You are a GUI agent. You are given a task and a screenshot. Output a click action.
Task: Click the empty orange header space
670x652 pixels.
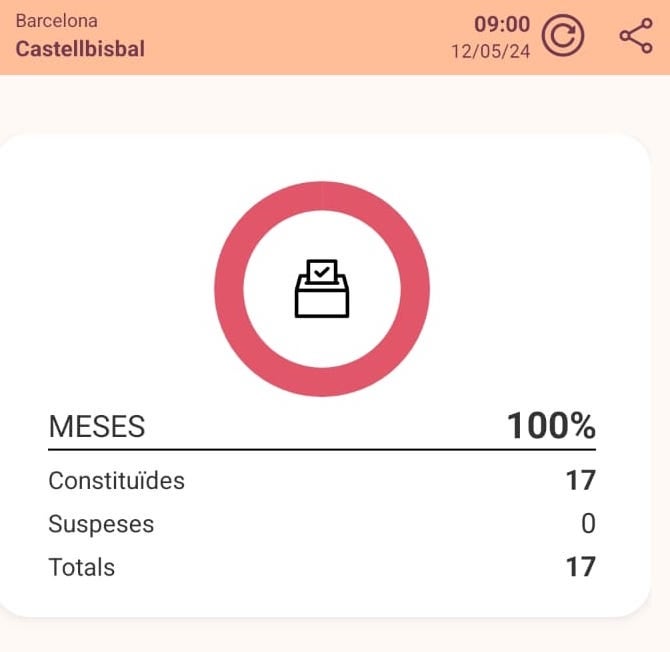[x=300, y=37]
